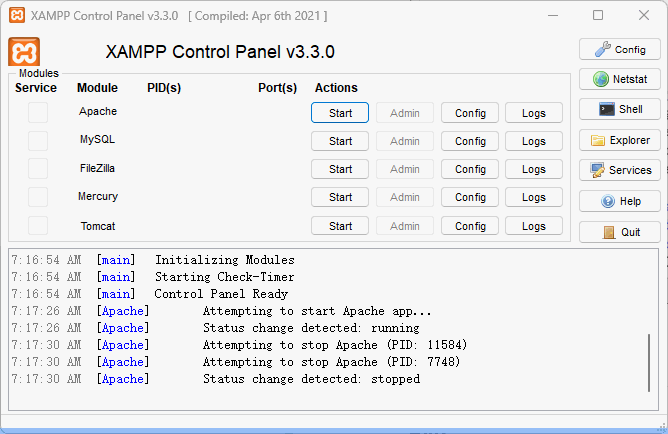Start the MySQL module
This screenshot has height=434, width=668.
[340, 141]
